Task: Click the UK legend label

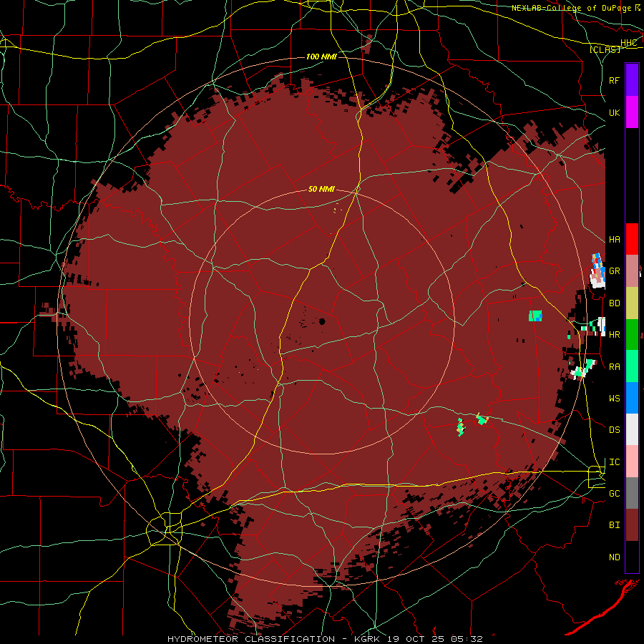Action: [614, 112]
